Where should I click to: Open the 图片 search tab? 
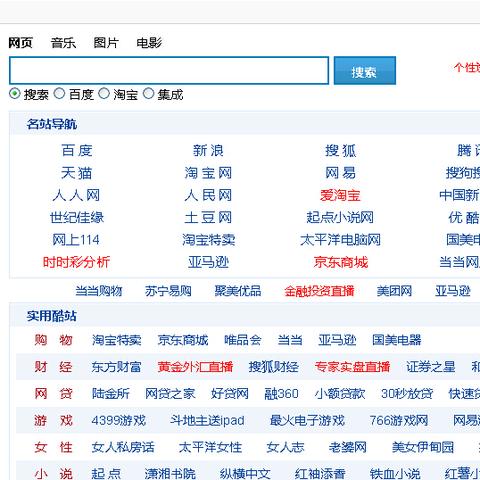(106, 43)
